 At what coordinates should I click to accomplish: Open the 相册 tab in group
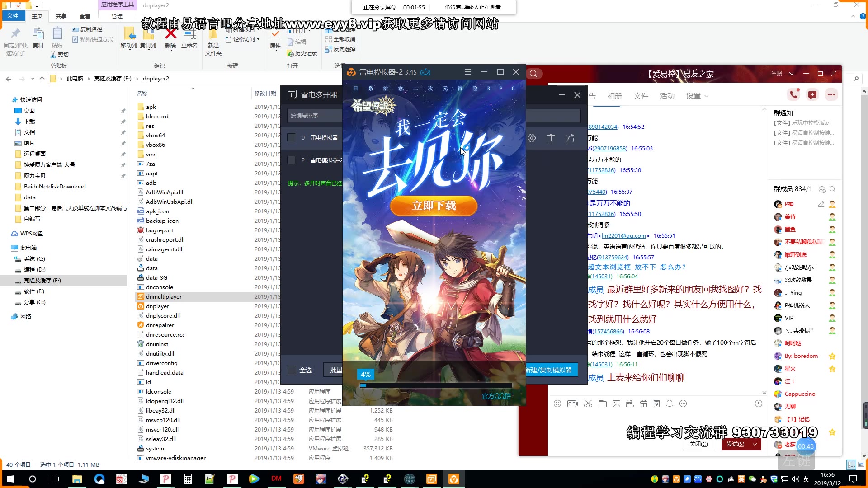tap(614, 96)
